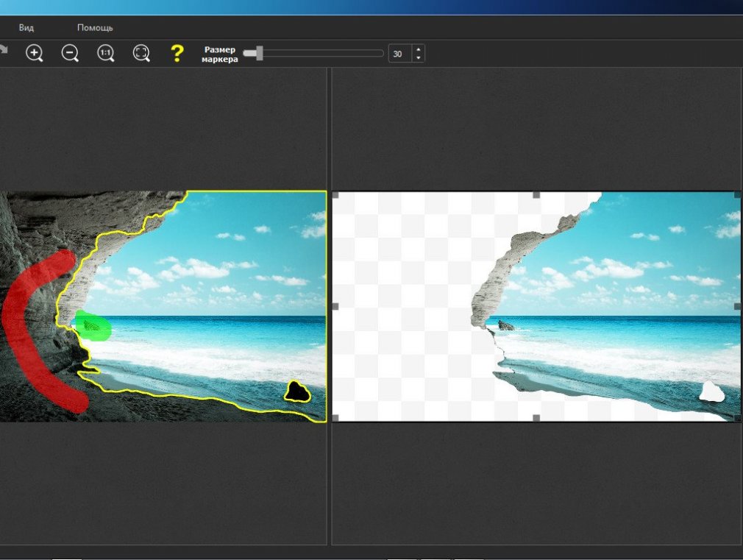Open the Помощь menu
The image size is (743, 560).
click(95, 27)
